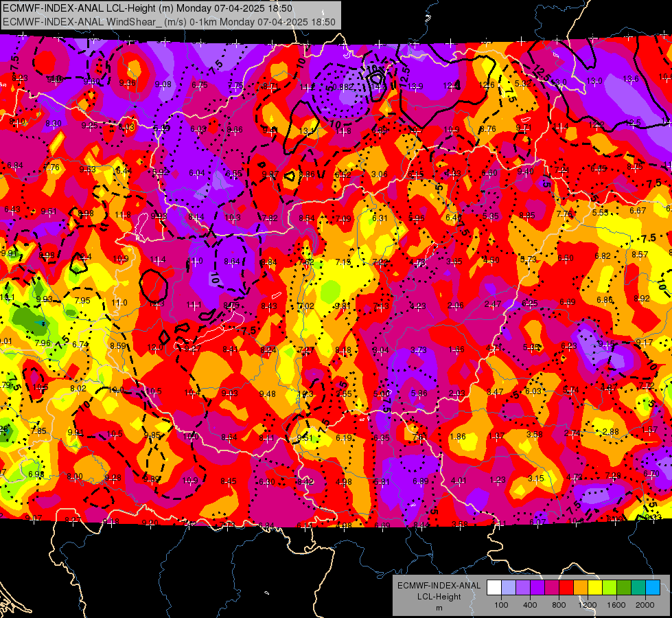The height and width of the screenshot is (618, 672).
Task: Click the legend tick label 1600
Action: (616, 605)
